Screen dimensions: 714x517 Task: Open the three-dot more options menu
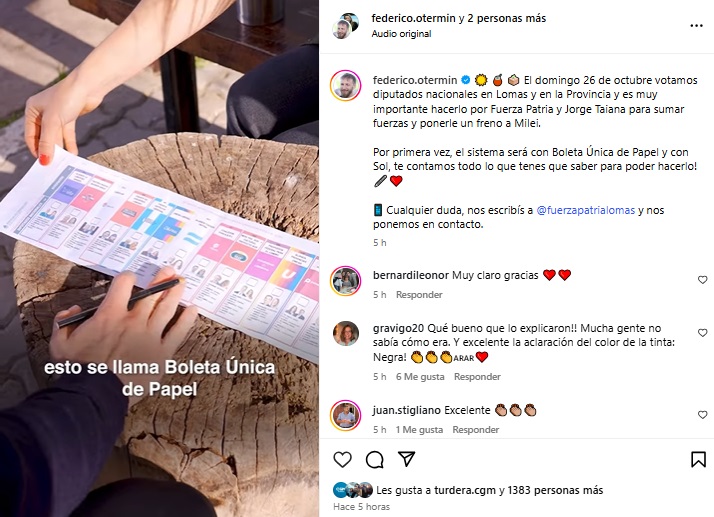(696, 26)
